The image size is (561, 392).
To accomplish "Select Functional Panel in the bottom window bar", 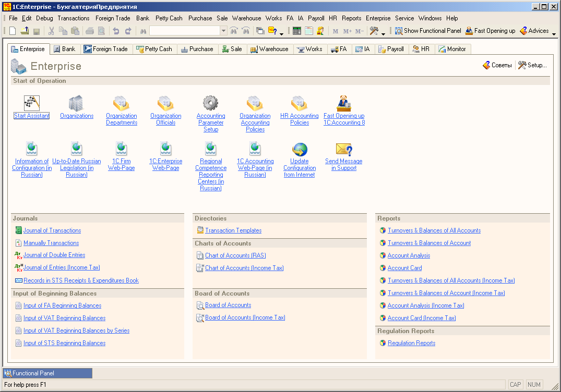I will click(x=33, y=373).
